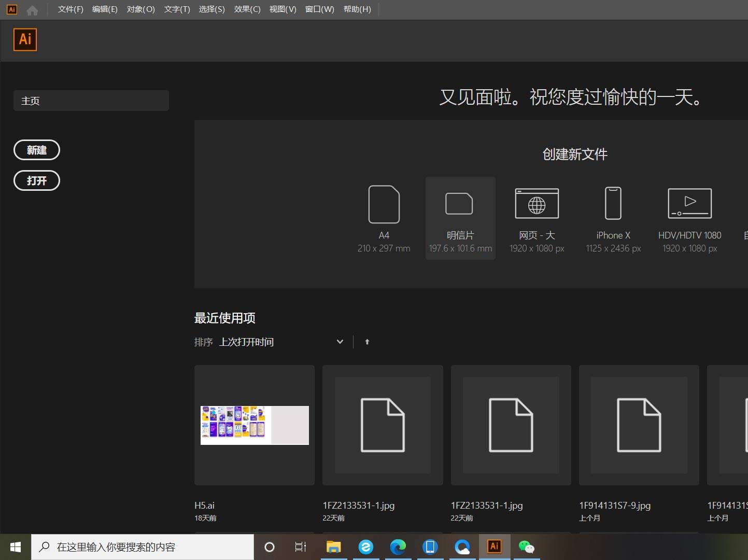Open WeChat from the taskbar

tap(526, 547)
